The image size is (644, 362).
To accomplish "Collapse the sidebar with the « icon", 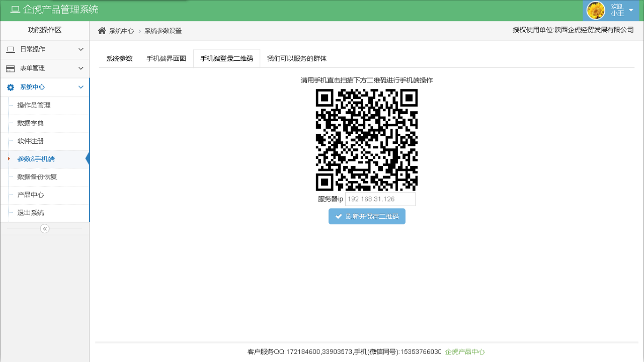I will pos(44,228).
